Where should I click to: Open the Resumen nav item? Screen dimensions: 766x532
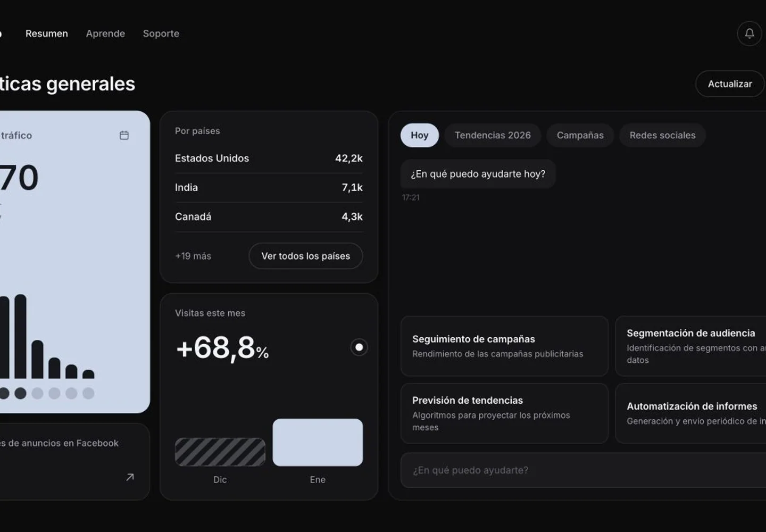(x=47, y=34)
